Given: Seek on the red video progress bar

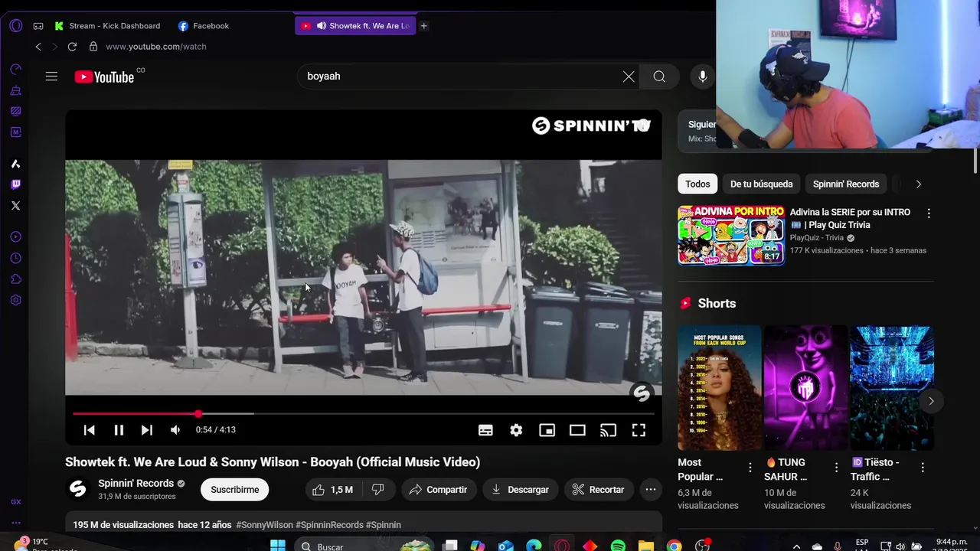Looking at the screenshot, I should pyautogui.click(x=363, y=414).
